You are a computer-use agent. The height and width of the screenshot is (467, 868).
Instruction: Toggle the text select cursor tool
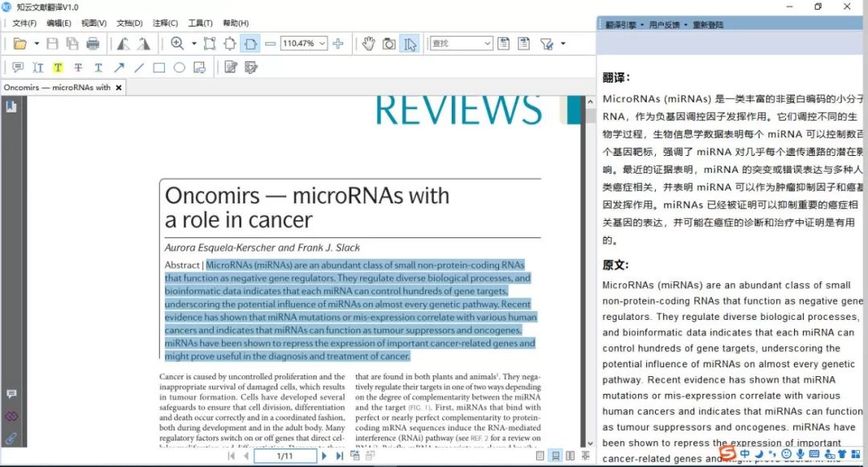tap(410, 43)
